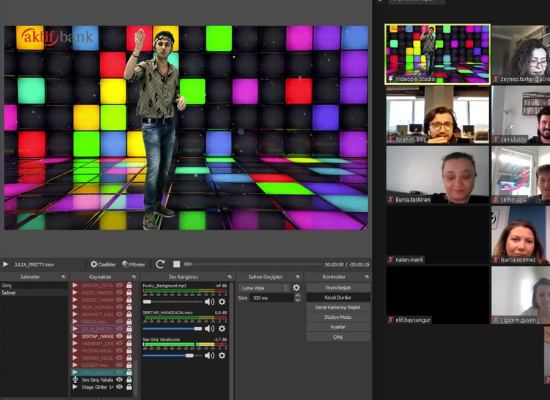Click the microphone icon of Ses Giriş Yakala
550x400 pixels.
(x=75, y=380)
